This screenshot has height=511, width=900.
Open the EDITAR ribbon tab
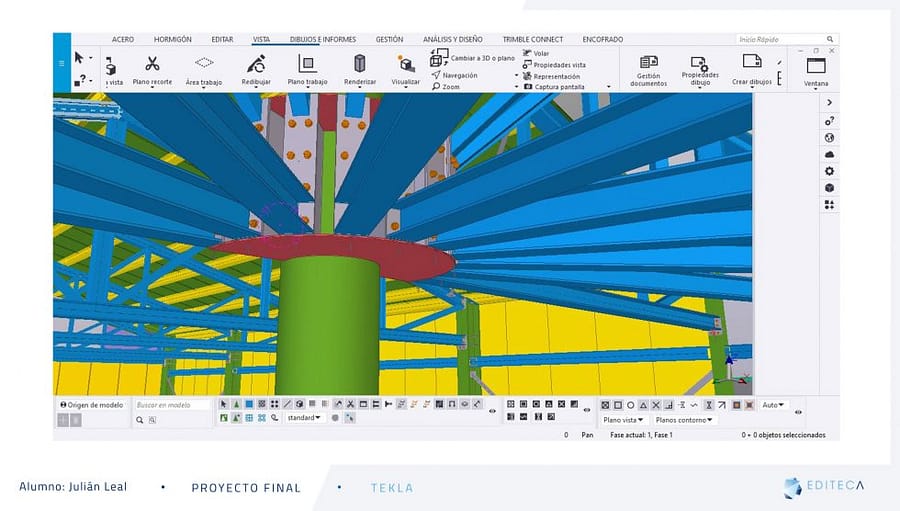[x=222, y=40]
